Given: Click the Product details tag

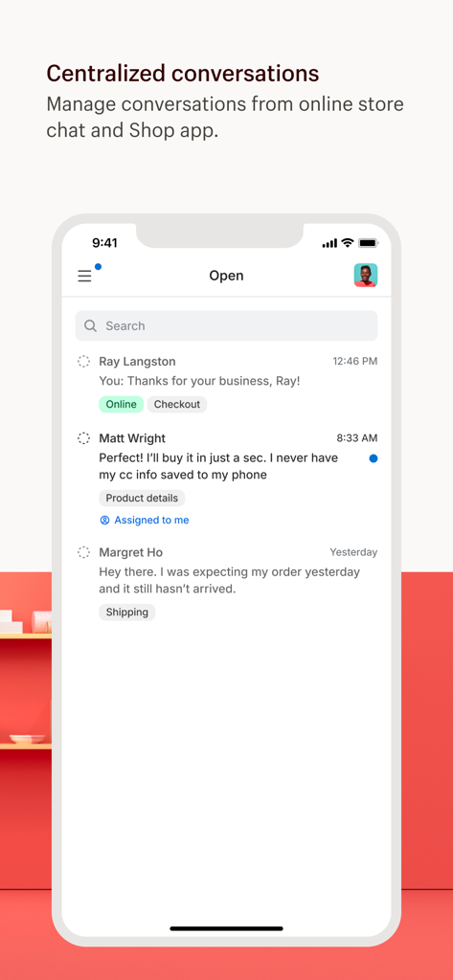Looking at the screenshot, I should (x=142, y=498).
